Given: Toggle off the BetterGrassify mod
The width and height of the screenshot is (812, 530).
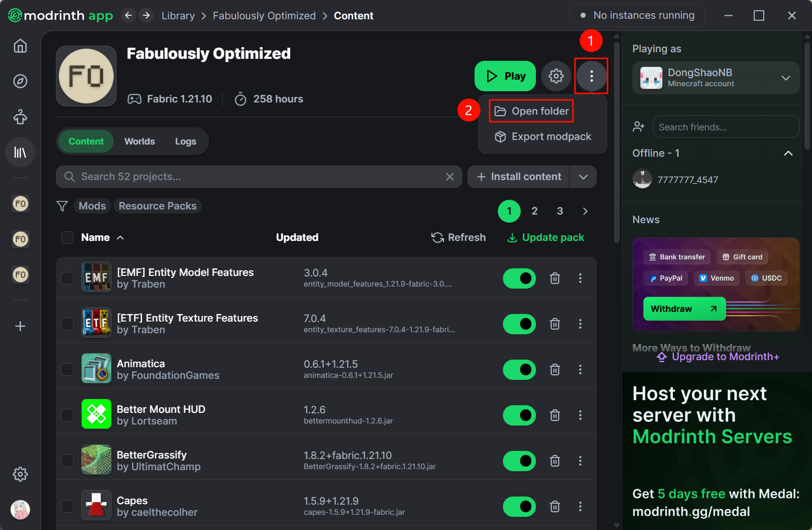Looking at the screenshot, I should 519,461.
